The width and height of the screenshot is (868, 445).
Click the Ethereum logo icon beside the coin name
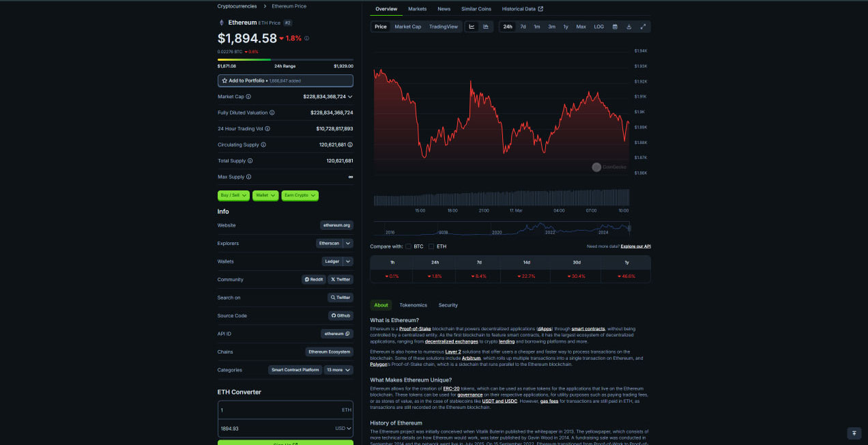pos(221,23)
